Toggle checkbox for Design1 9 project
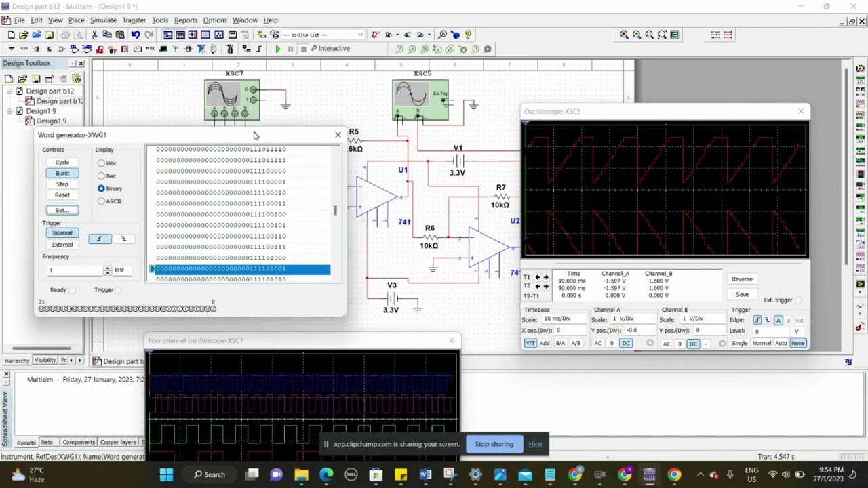 click(20, 111)
